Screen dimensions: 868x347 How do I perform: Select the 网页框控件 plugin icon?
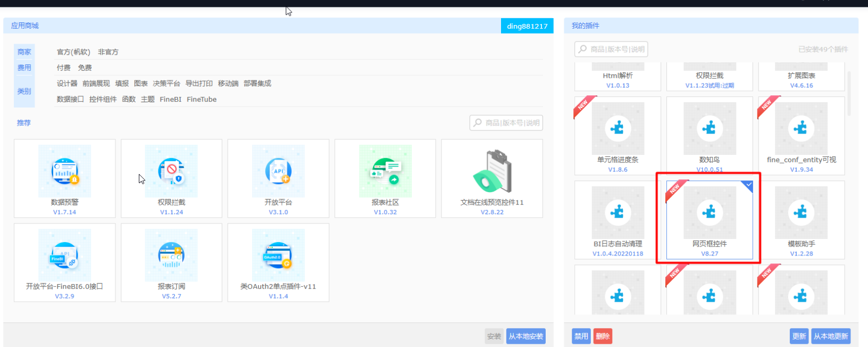point(710,212)
